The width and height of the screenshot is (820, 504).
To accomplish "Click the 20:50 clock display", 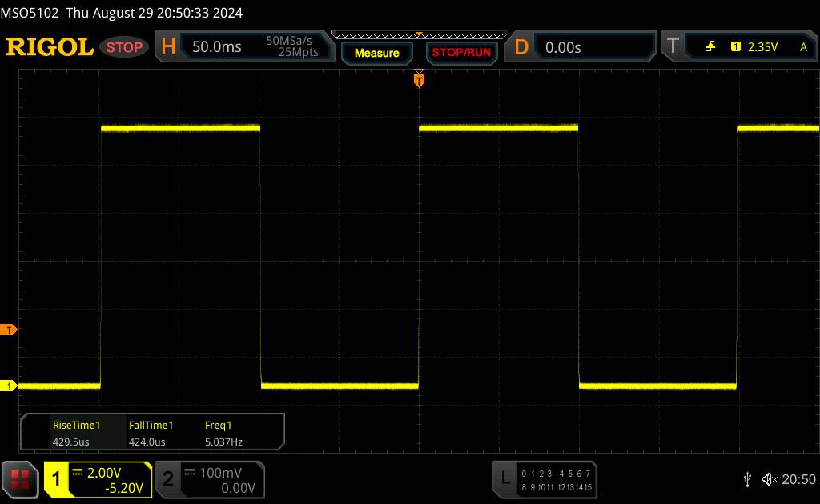I will 798,479.
